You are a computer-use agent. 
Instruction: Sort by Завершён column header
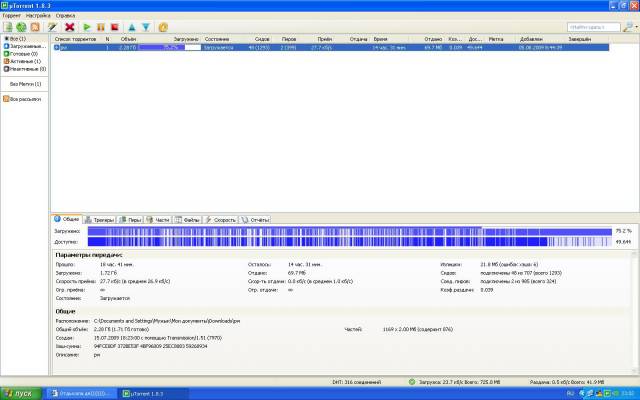(580, 39)
